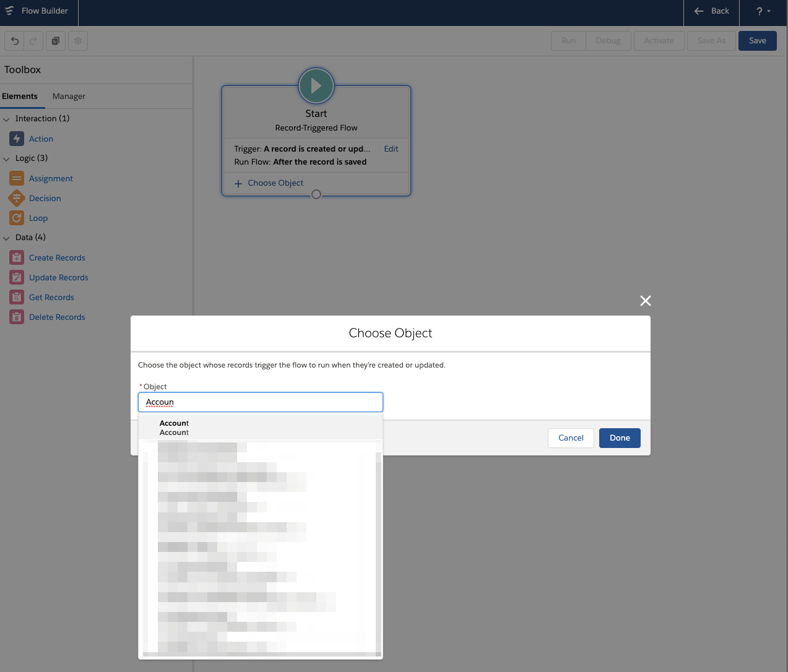Image resolution: width=788 pixels, height=672 pixels.
Task: Click the Choose Object link on Start
Action: point(275,183)
